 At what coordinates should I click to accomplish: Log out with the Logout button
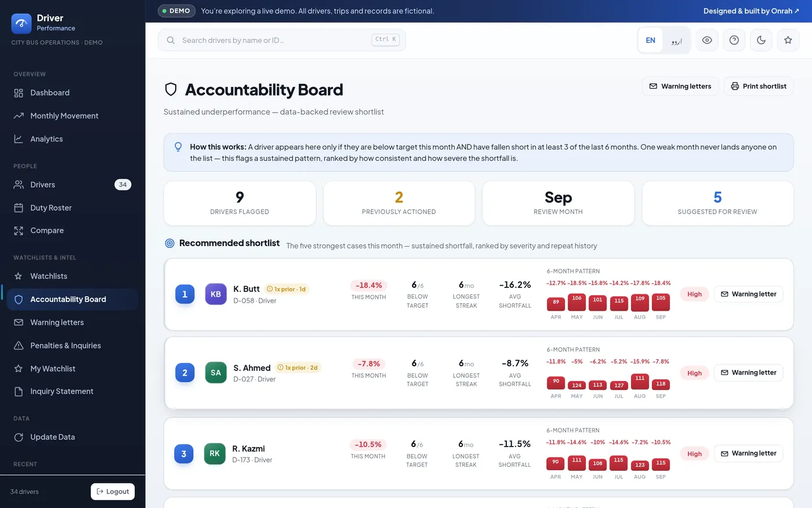click(x=113, y=491)
